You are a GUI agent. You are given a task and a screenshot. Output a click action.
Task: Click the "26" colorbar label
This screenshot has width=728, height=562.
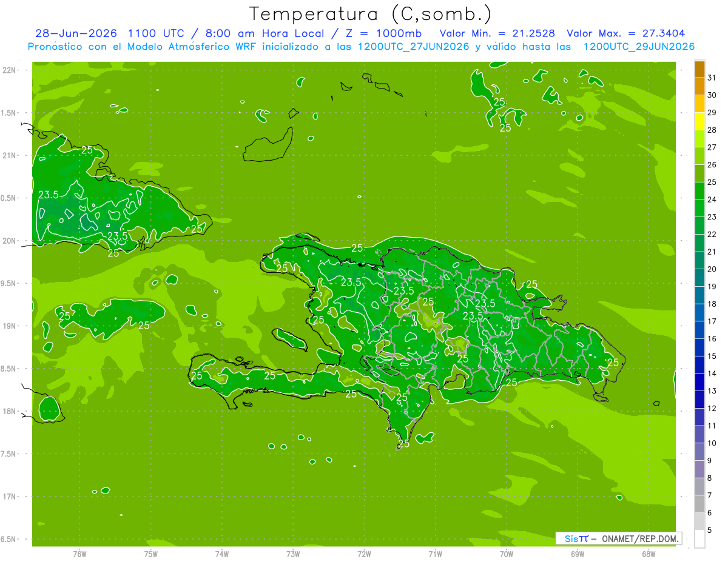[712, 164]
